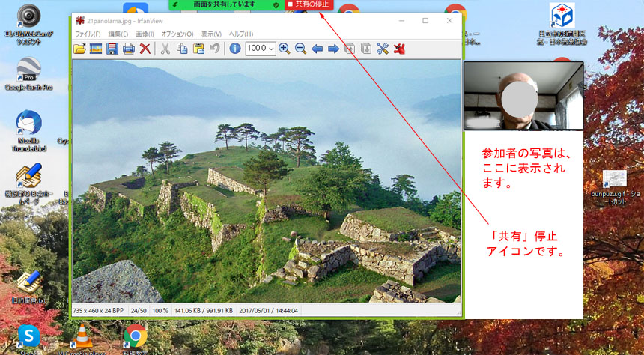
Task: Go to next image with right arrow
Action: (333, 49)
